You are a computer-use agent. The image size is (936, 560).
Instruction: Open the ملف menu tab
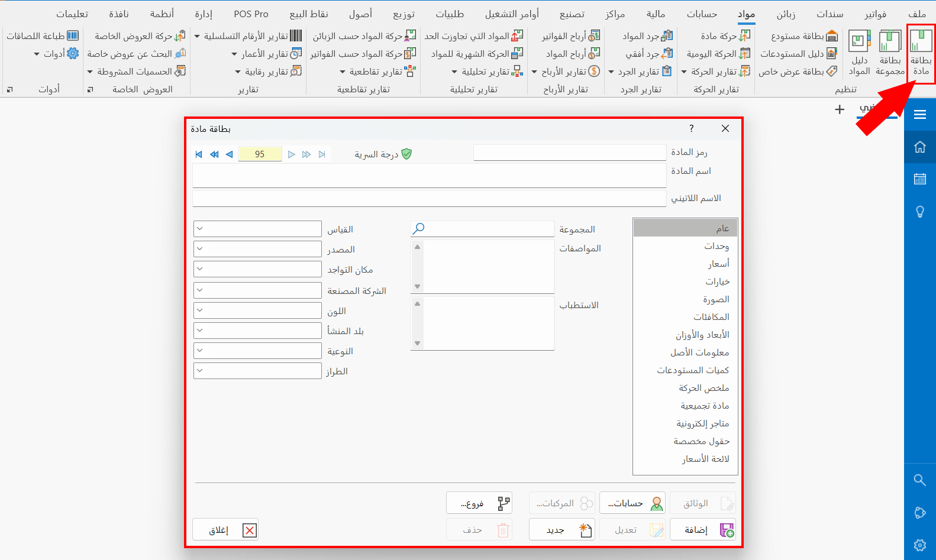(917, 14)
